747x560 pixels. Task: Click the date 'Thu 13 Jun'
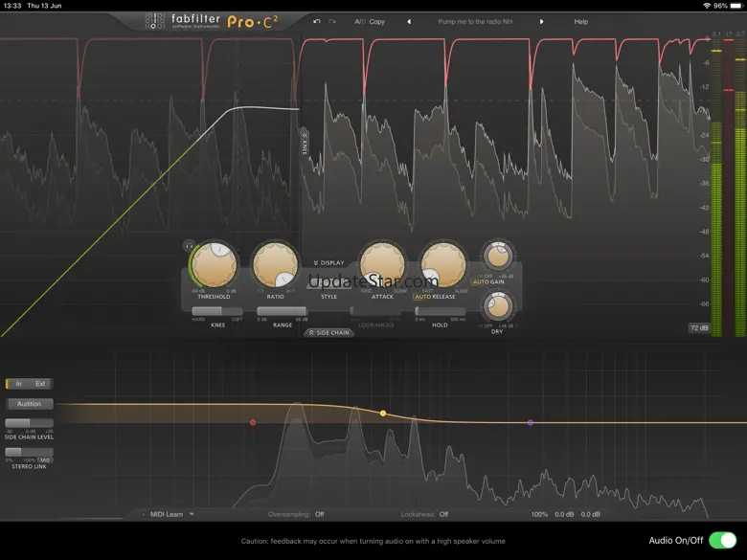pos(44,6)
